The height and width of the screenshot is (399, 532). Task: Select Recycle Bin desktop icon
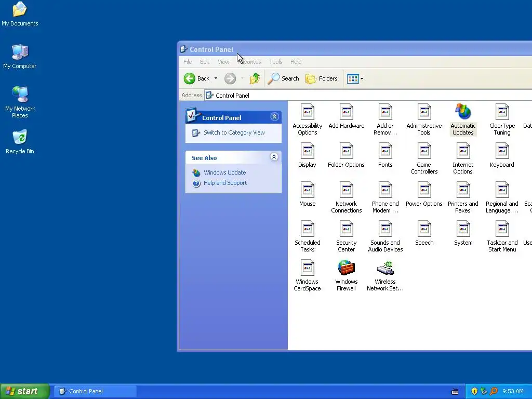[x=20, y=141]
